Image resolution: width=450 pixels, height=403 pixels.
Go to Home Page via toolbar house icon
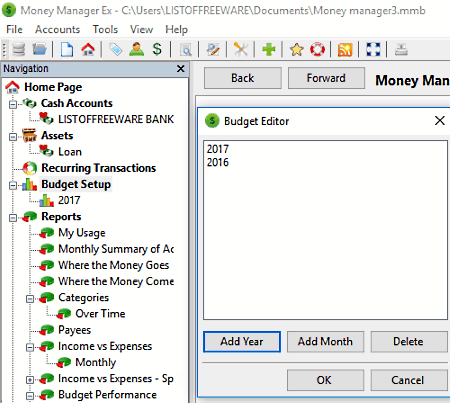pos(88,49)
